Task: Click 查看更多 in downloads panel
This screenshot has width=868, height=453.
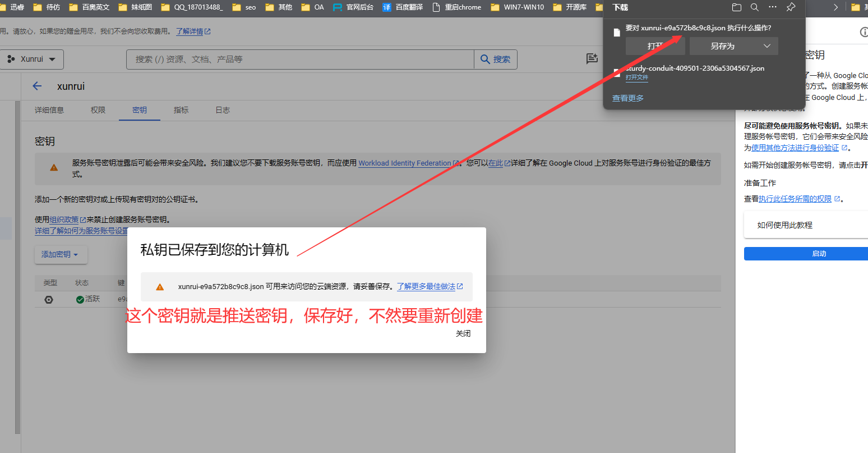Action: [628, 98]
